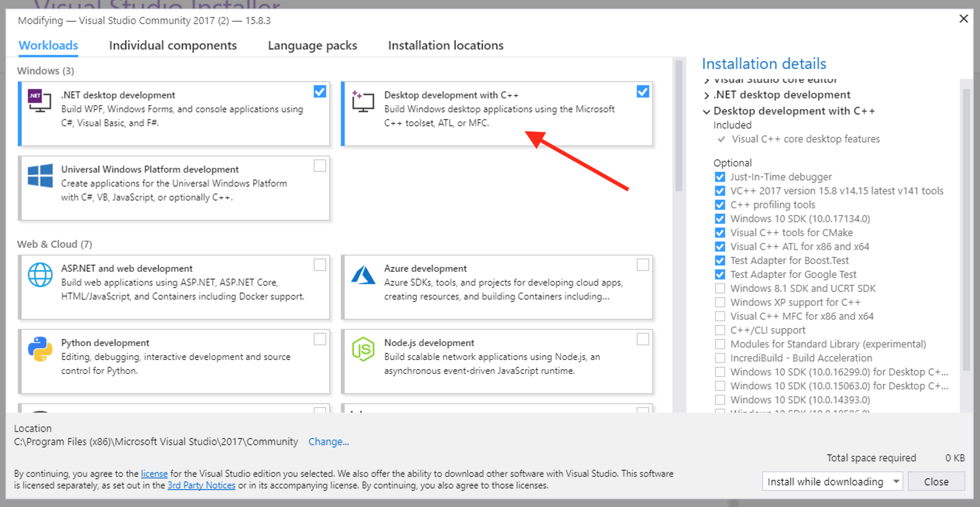Screen dimensions: 980x507
Task: Uncheck C++ profiling tools
Action: (720, 205)
